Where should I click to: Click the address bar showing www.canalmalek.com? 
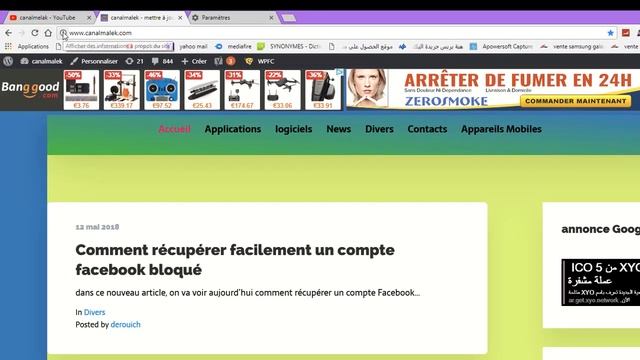tap(335, 33)
